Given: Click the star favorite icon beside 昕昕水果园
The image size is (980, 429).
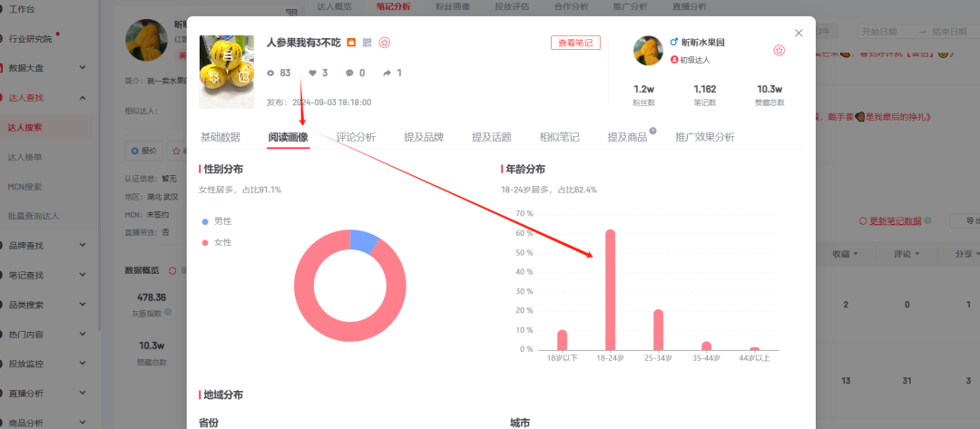Looking at the screenshot, I should coord(779,51).
